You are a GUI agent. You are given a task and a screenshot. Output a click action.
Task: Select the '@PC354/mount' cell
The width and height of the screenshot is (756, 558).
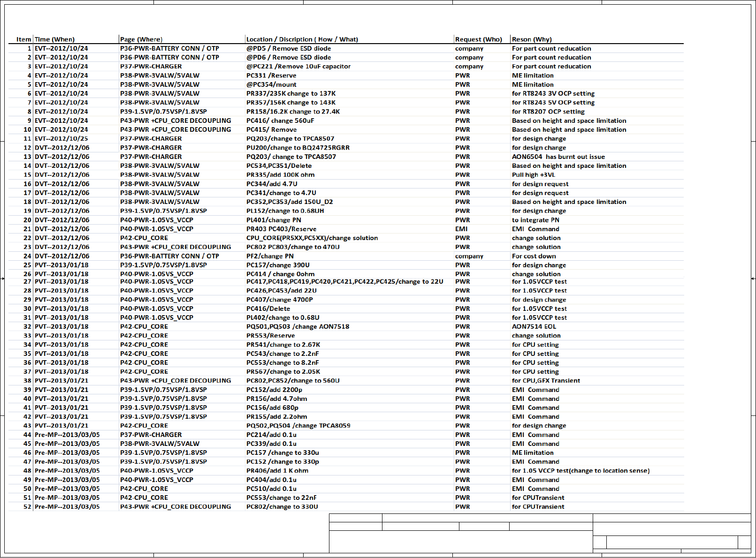(x=271, y=84)
